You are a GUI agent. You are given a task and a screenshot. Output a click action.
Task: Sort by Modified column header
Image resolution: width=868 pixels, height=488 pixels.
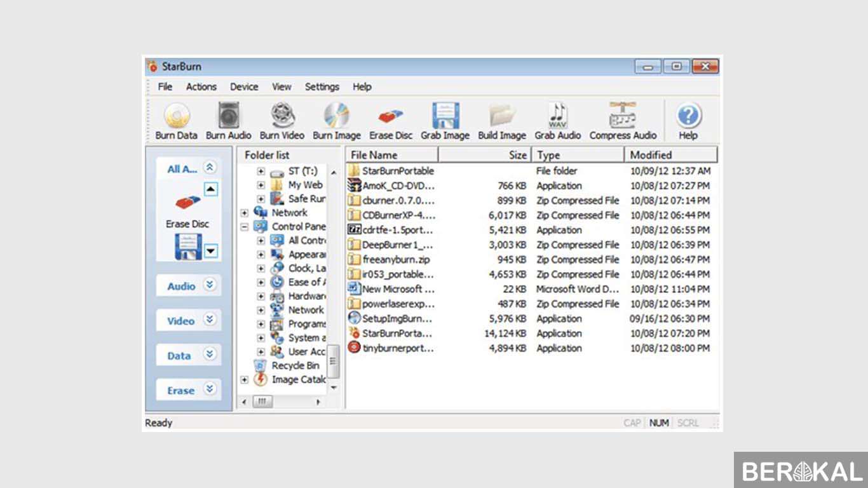[x=672, y=155]
